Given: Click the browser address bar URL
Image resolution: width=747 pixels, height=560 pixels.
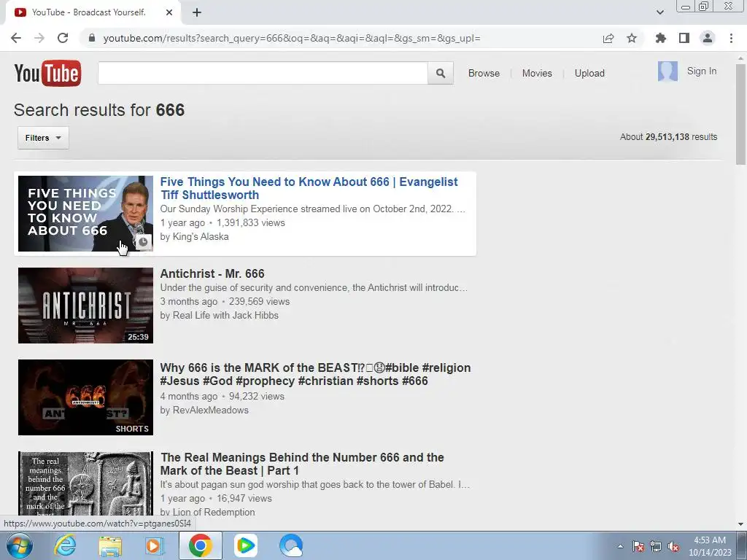Looking at the screenshot, I should point(292,38).
